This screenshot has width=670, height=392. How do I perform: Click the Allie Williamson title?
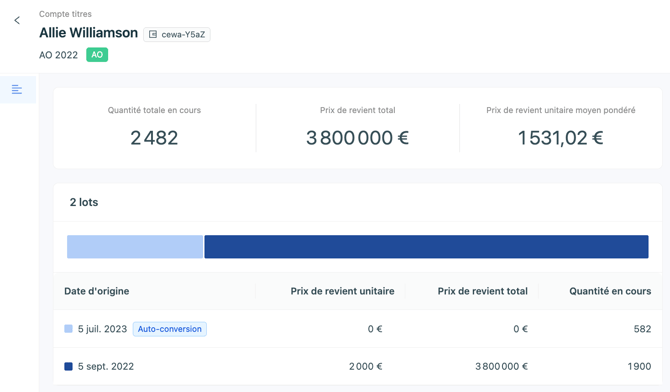pos(88,33)
